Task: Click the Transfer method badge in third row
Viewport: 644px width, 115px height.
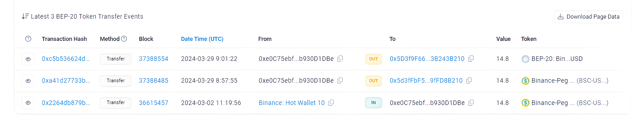Action: pyautogui.click(x=116, y=102)
